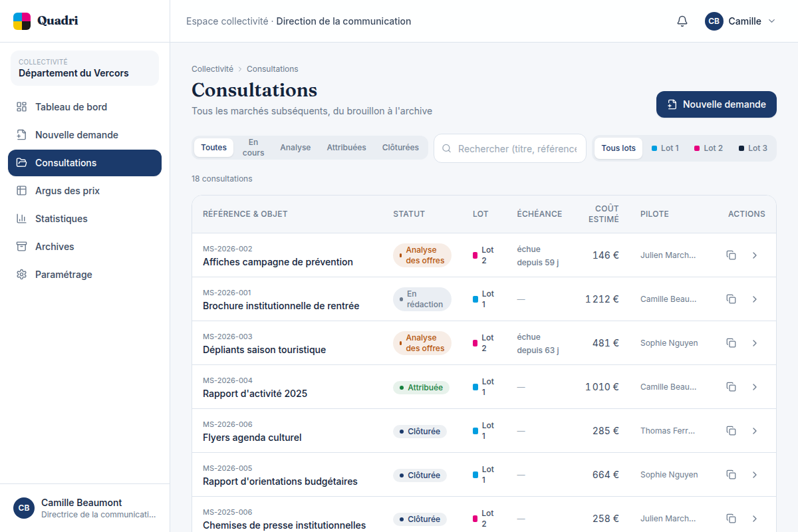Viewport: 798px width, 532px height.
Task: Duplicate Flyers agenda culturel row
Action: (x=731, y=431)
